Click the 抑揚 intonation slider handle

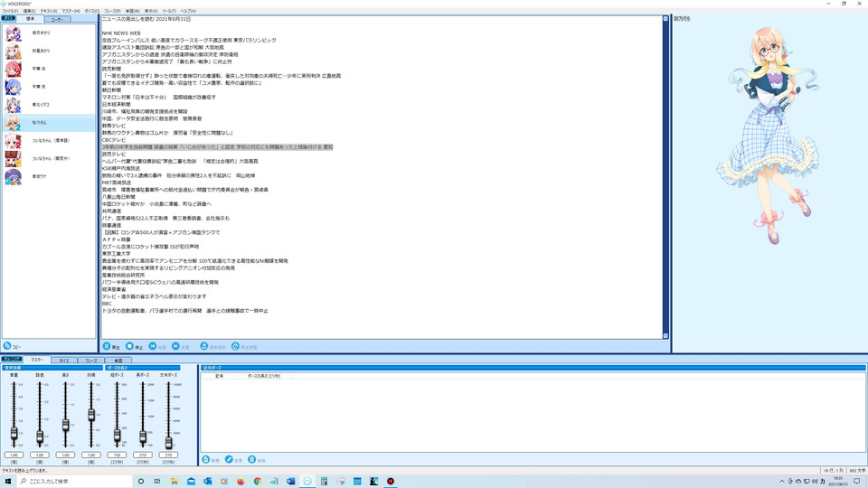pos(91,415)
